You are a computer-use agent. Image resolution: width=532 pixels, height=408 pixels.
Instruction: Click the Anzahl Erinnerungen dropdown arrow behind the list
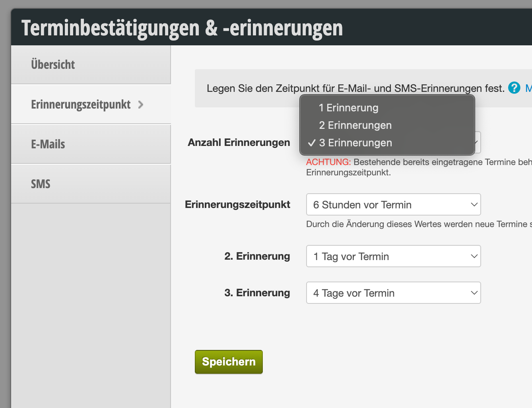tap(478, 142)
